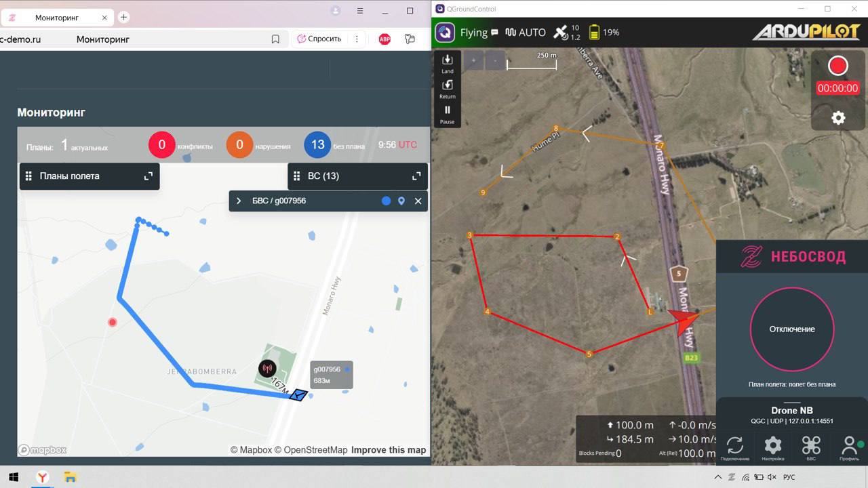Open the ABP adblock extension

(x=384, y=39)
